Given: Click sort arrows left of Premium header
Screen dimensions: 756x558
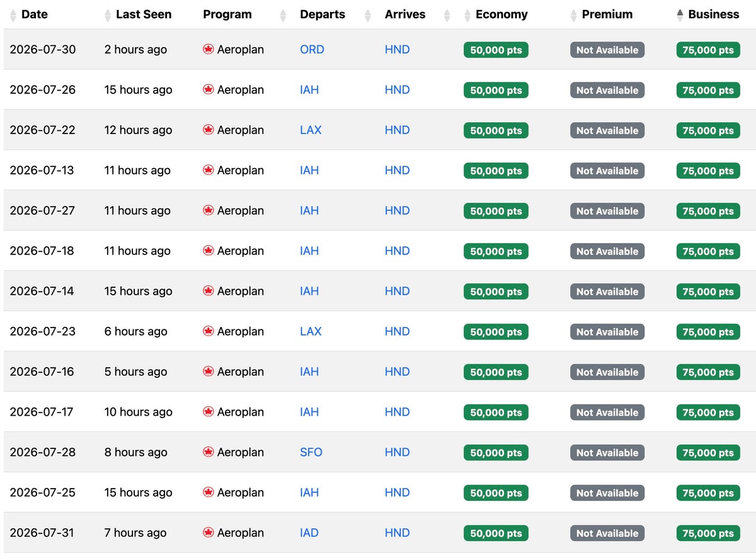Looking at the screenshot, I should click(573, 15).
